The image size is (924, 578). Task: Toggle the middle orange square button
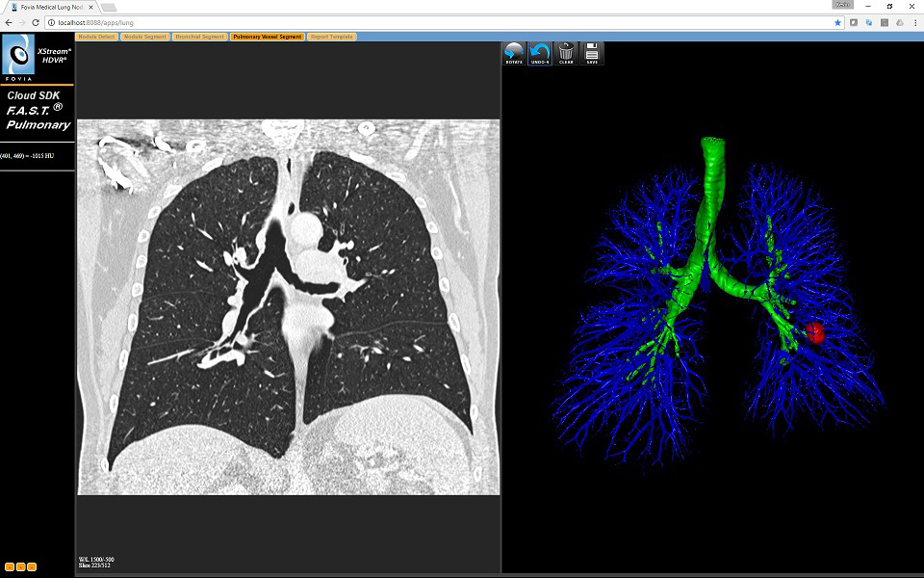pyautogui.click(x=20, y=566)
